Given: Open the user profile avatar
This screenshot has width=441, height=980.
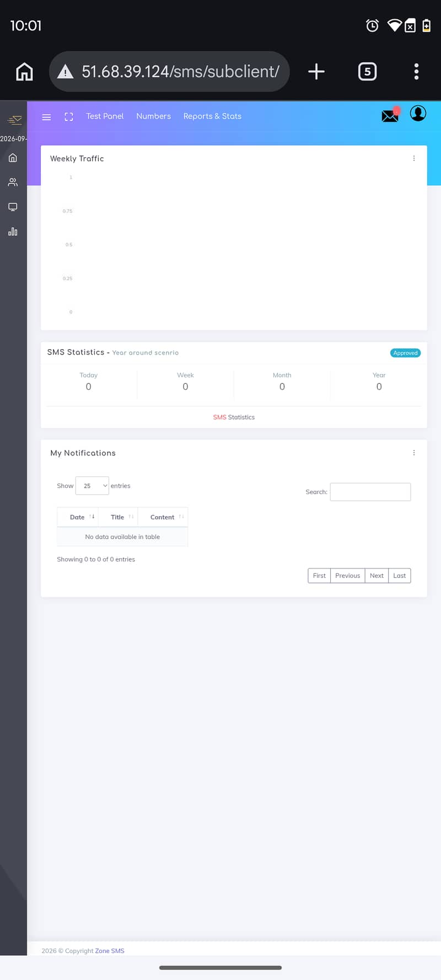Looking at the screenshot, I should (x=418, y=114).
